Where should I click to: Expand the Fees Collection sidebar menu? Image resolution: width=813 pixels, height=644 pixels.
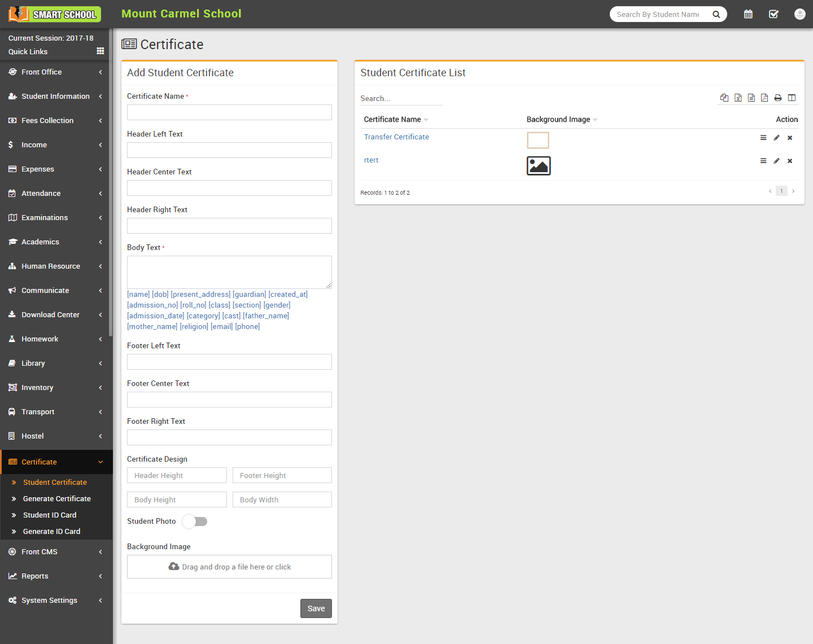tap(55, 121)
